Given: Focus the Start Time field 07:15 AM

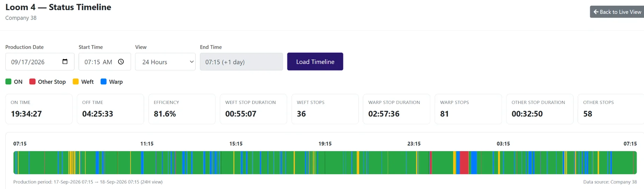Looking at the screenshot, I should tap(104, 62).
